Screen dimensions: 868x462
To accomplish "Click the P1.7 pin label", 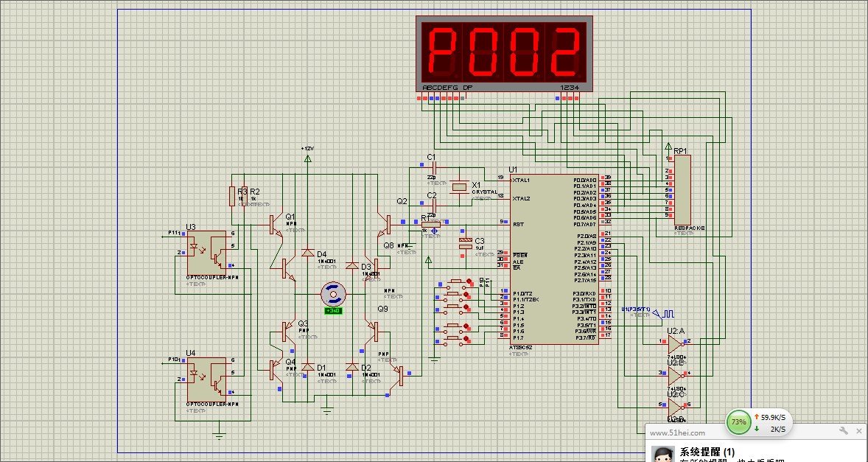I will pos(518,337).
